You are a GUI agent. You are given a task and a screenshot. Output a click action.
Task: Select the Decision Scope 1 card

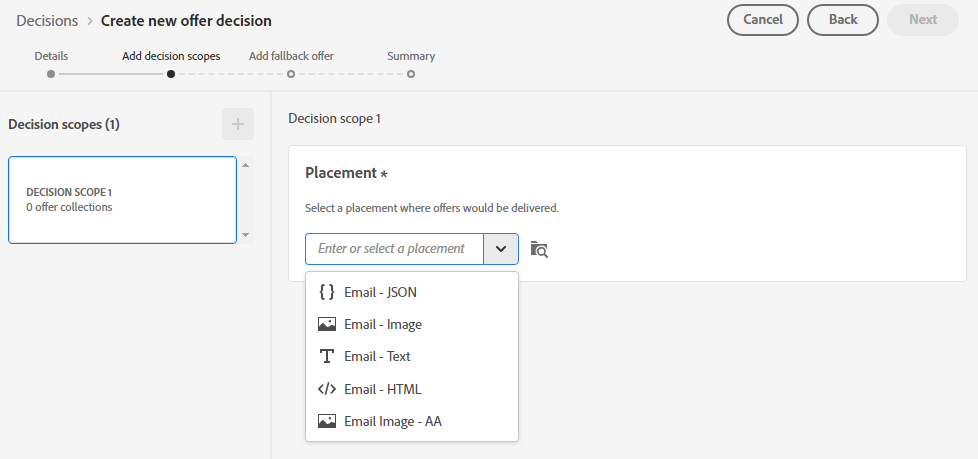(x=122, y=200)
